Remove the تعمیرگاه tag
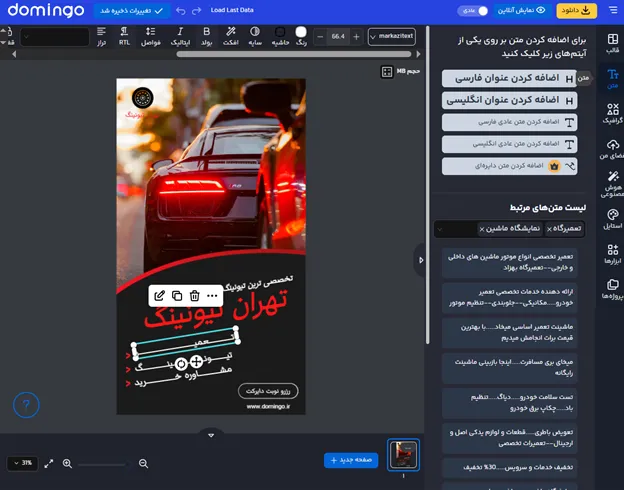The width and height of the screenshot is (624, 490). point(549,229)
